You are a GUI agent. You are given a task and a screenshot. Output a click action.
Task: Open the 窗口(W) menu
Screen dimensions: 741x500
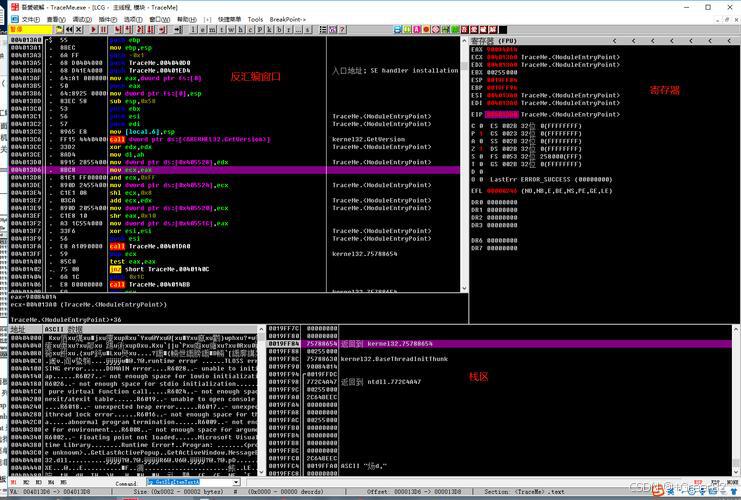pyautogui.click(x=159, y=19)
